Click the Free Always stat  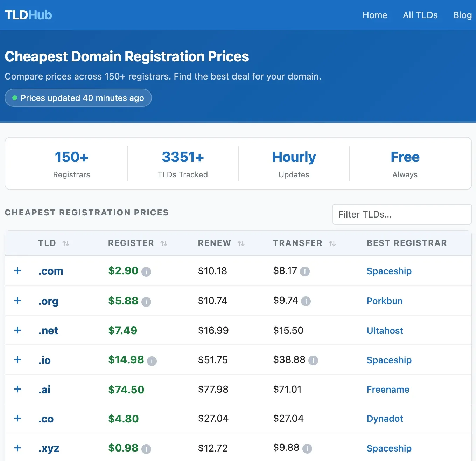[x=405, y=164]
